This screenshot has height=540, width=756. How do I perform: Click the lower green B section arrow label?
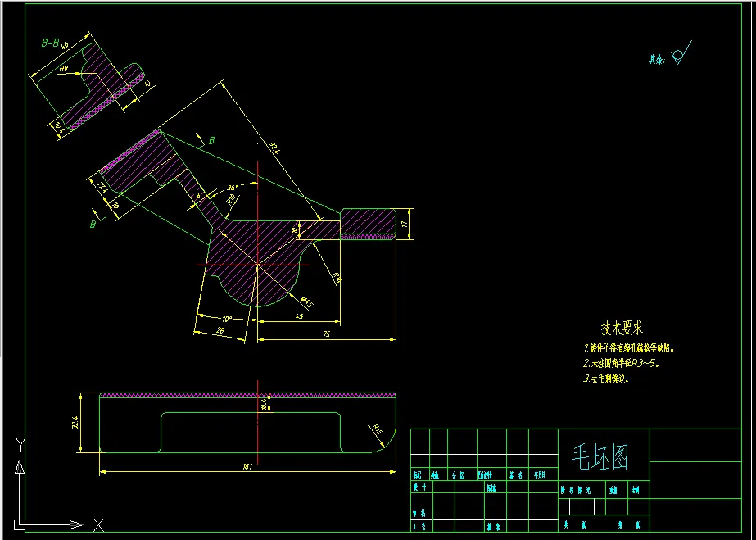[93, 225]
